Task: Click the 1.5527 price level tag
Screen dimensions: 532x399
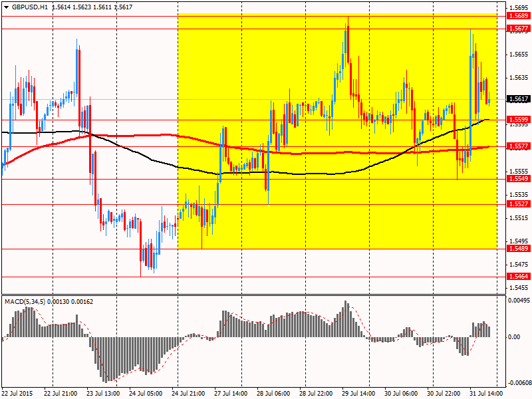Action: point(518,204)
